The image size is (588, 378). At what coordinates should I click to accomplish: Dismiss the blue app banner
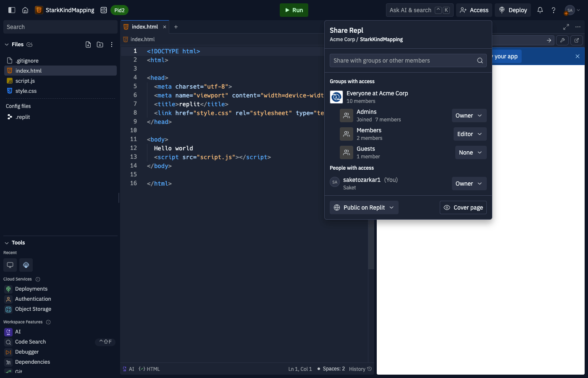577,56
